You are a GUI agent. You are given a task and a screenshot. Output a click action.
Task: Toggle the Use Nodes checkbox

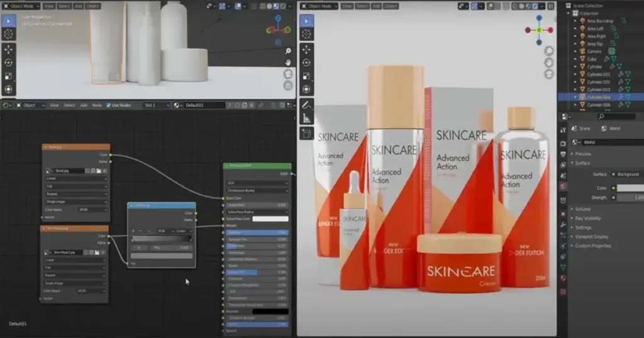(x=108, y=106)
